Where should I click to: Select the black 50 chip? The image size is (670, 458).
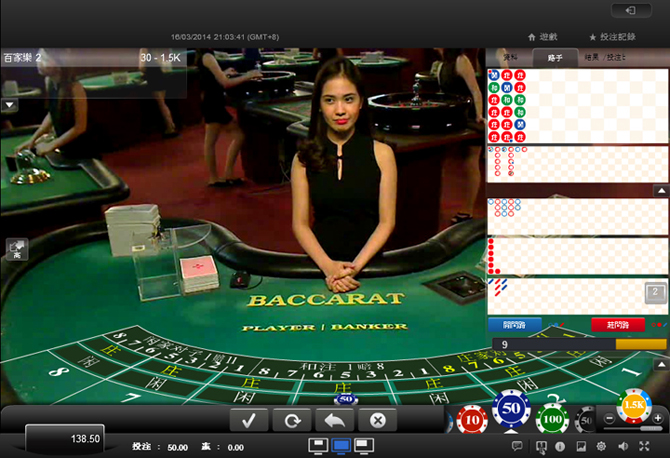tap(586, 420)
